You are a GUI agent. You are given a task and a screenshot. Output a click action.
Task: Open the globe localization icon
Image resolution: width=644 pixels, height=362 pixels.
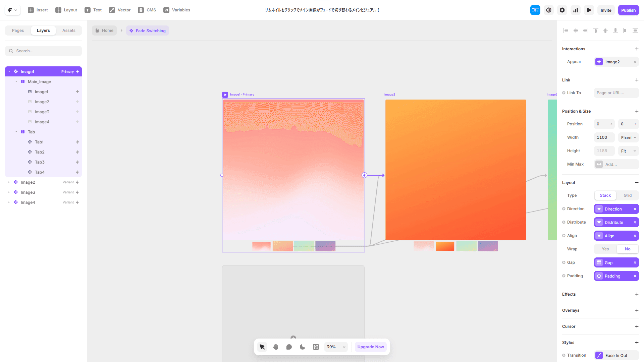click(x=549, y=10)
